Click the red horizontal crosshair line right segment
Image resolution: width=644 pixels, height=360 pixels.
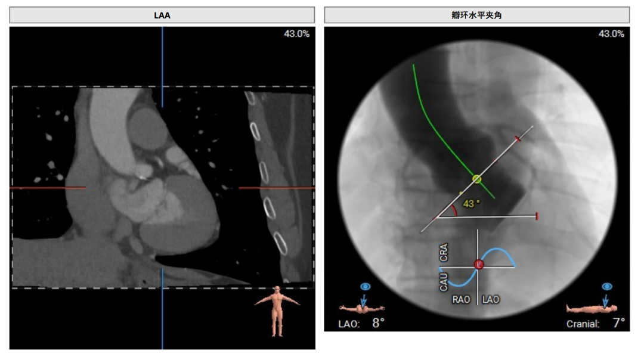(x=277, y=188)
